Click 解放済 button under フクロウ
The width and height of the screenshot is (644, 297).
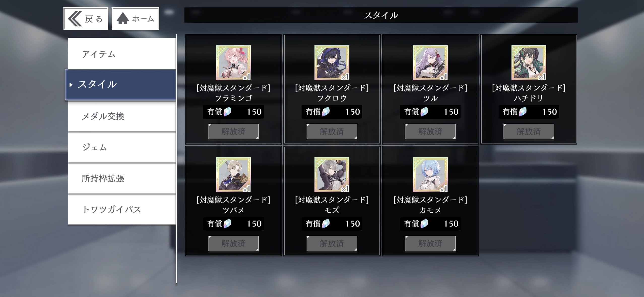(332, 131)
